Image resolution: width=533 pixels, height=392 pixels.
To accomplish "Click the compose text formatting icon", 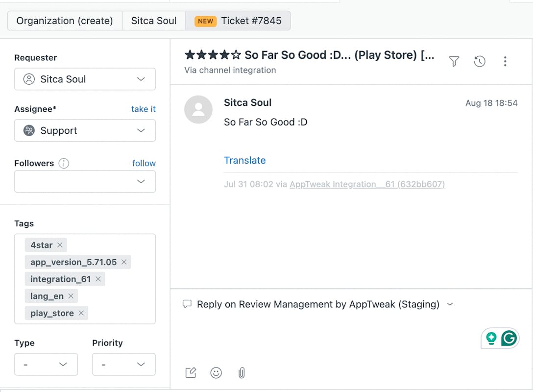I will coord(191,373).
